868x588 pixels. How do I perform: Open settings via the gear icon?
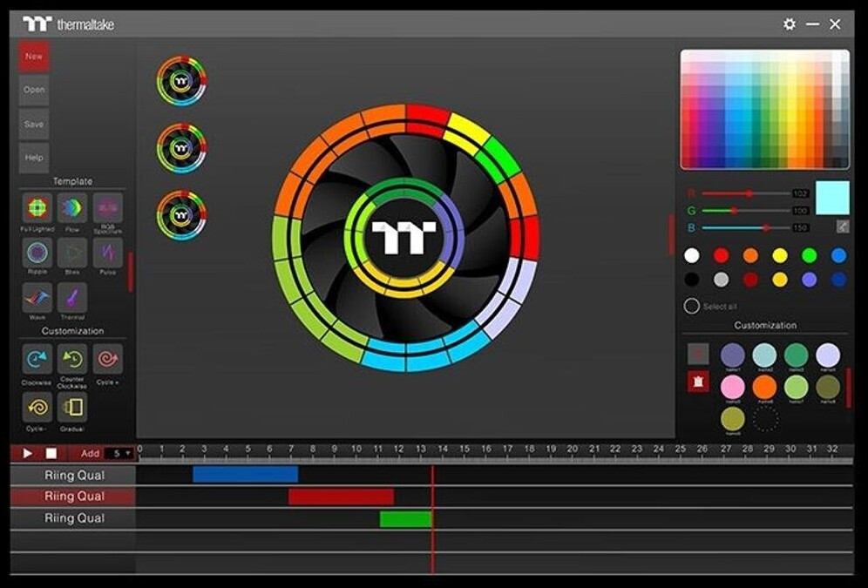tap(790, 24)
